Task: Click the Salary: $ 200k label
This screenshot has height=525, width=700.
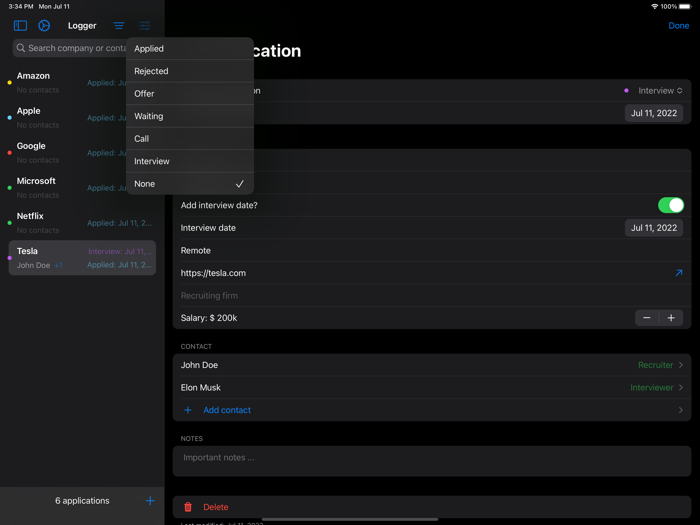Action: tap(208, 318)
